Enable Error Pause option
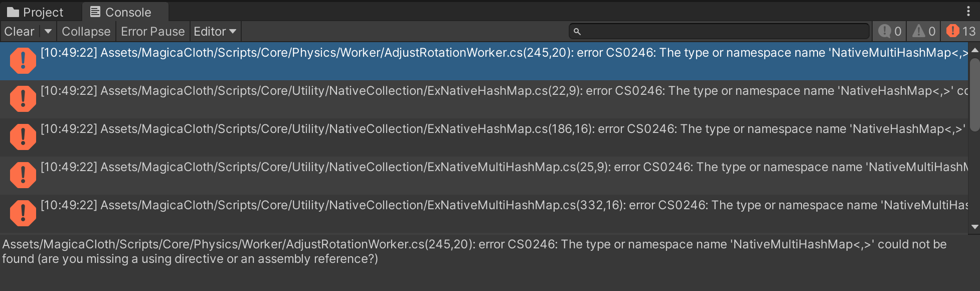 (x=152, y=32)
